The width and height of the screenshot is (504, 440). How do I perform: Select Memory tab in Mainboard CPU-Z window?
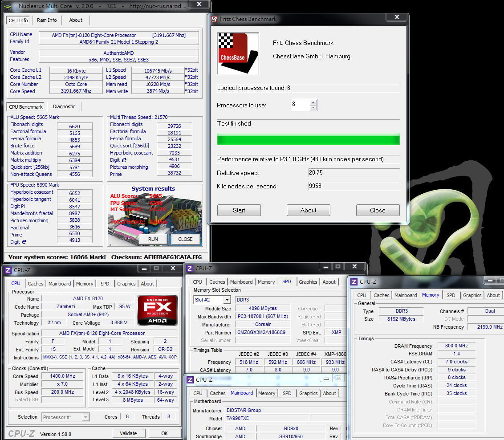267,393
